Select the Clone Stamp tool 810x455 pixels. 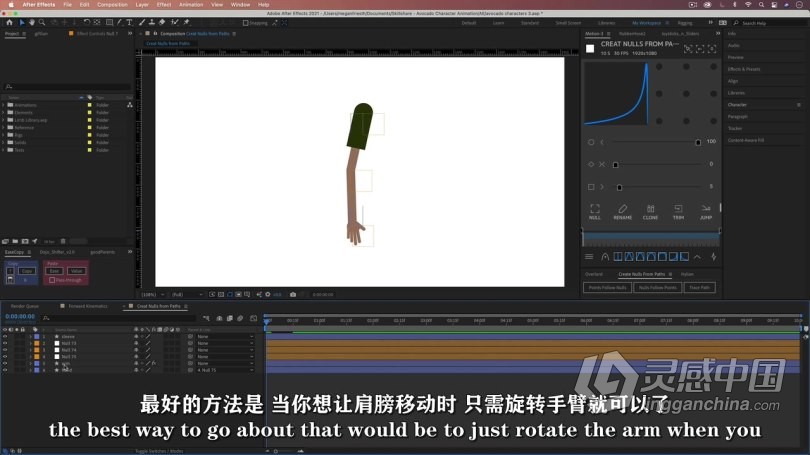click(151, 23)
